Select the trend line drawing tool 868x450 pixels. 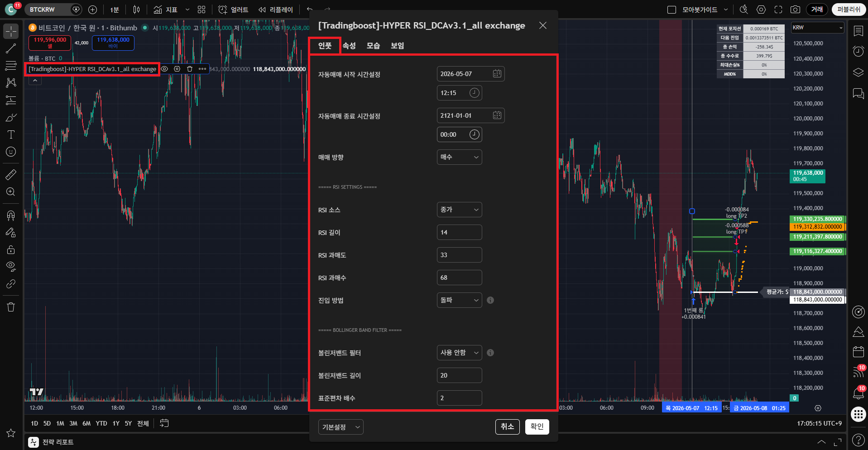[x=11, y=48]
